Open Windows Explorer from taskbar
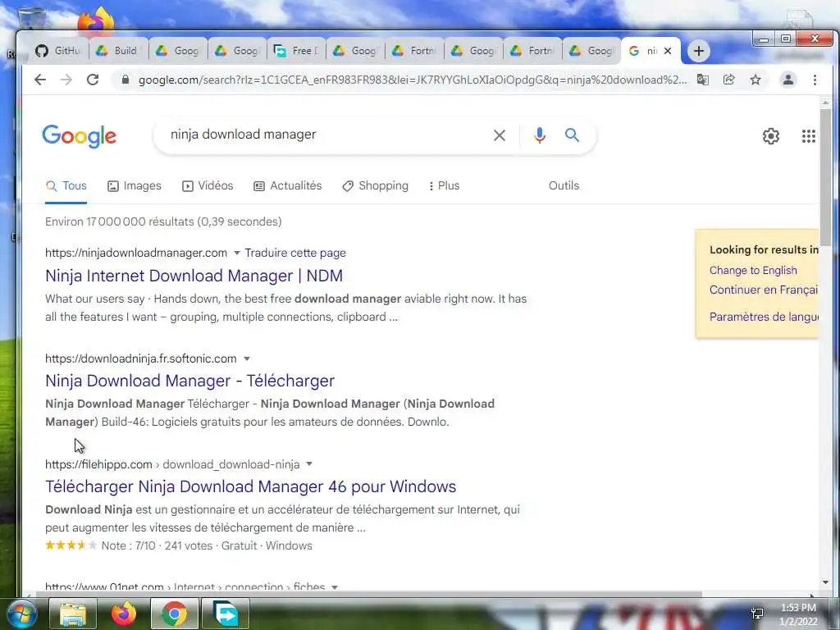This screenshot has width=840, height=630. (73, 614)
